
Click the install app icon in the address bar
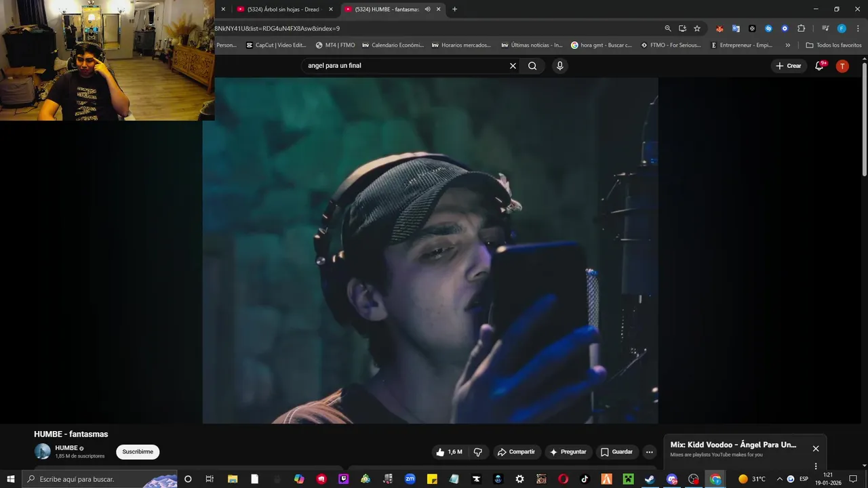pyautogui.click(x=682, y=28)
